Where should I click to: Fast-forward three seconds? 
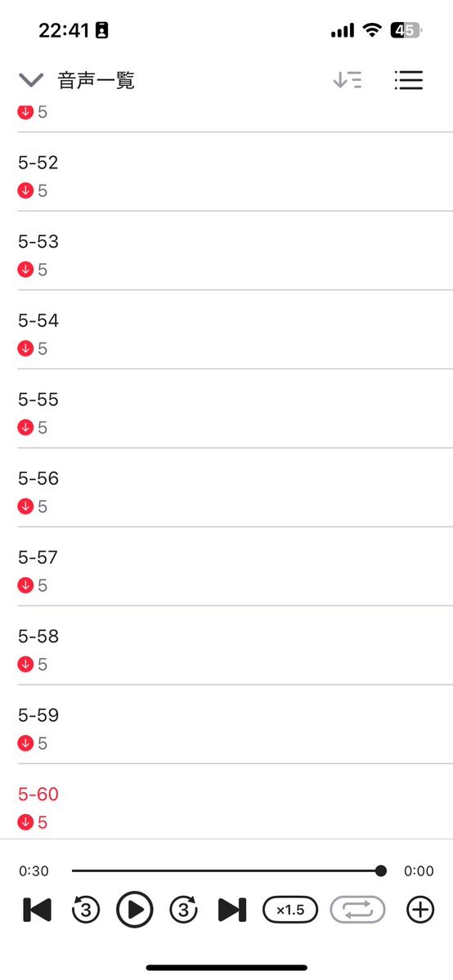pos(183,910)
